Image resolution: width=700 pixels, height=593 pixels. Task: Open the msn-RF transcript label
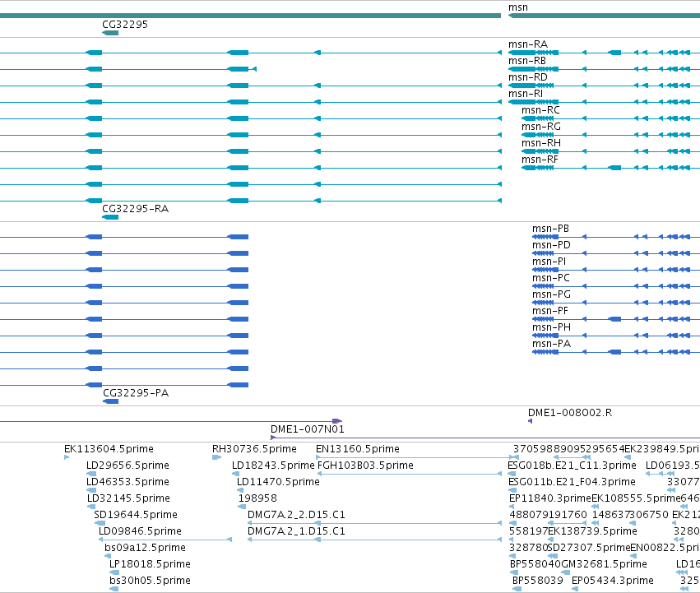click(x=540, y=160)
